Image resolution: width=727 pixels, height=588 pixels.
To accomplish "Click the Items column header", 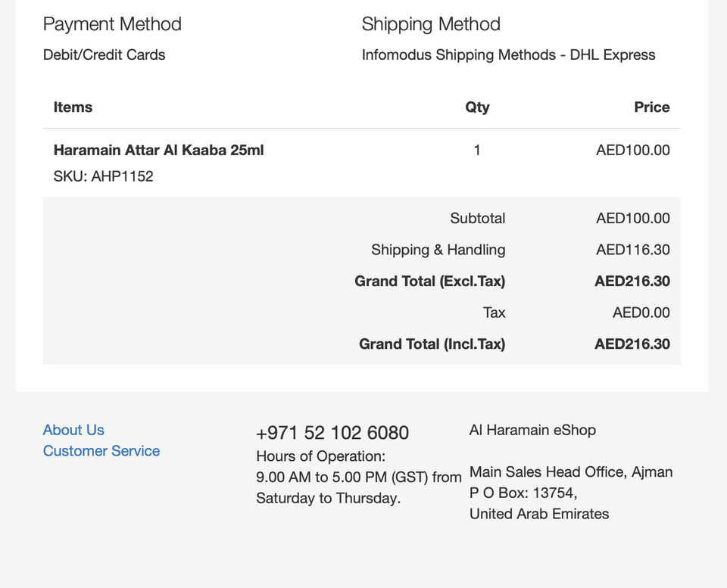I will 73,107.
